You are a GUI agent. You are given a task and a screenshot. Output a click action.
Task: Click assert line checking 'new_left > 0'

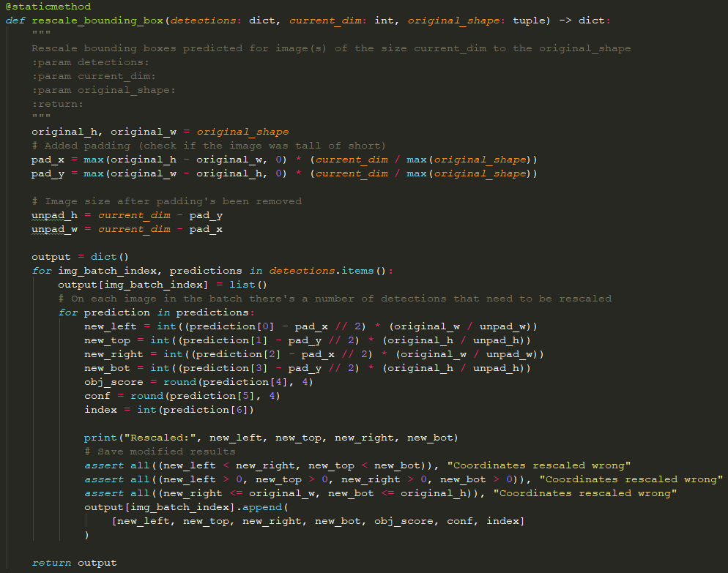(404, 480)
